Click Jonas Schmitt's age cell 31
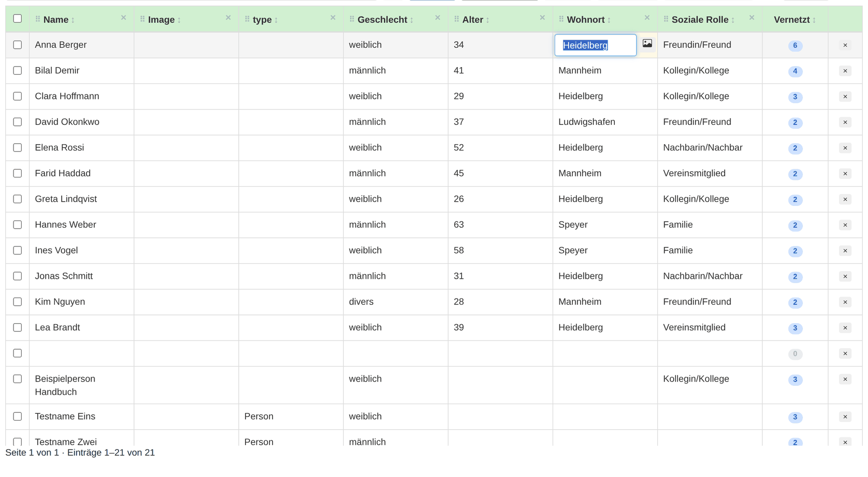Viewport: 868px width, 477px height. point(500,276)
